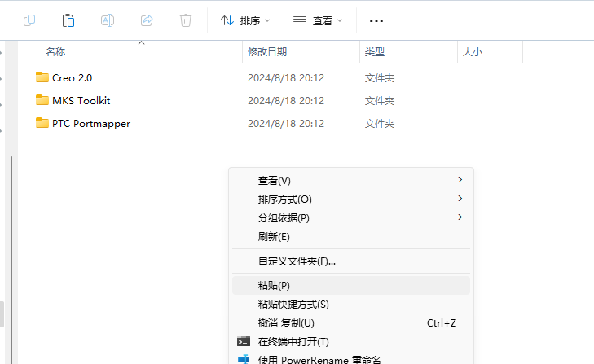The width and height of the screenshot is (594, 364).
Task: Click 文件夹 type cell of MKS Toolkit row
Action: click(380, 101)
